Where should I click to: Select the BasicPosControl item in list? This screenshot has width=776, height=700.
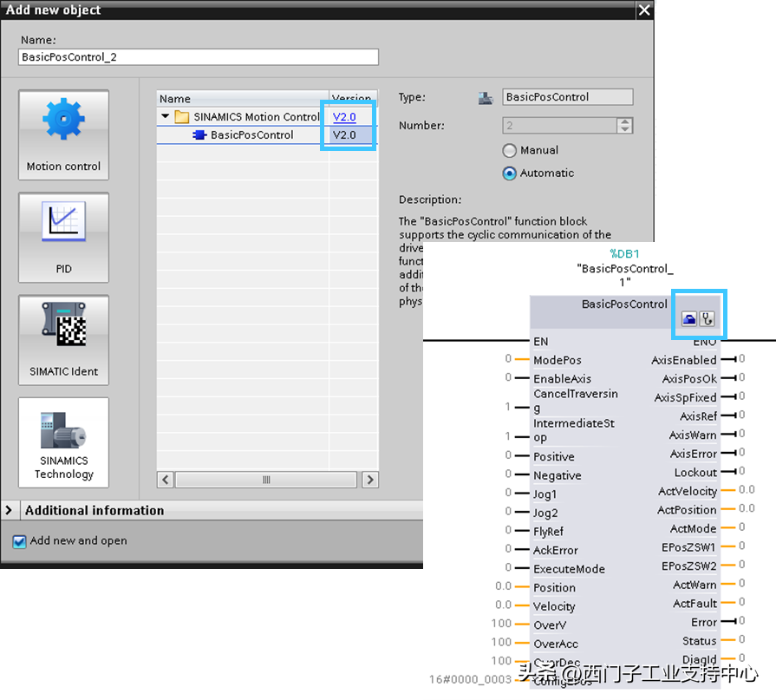coord(251,135)
